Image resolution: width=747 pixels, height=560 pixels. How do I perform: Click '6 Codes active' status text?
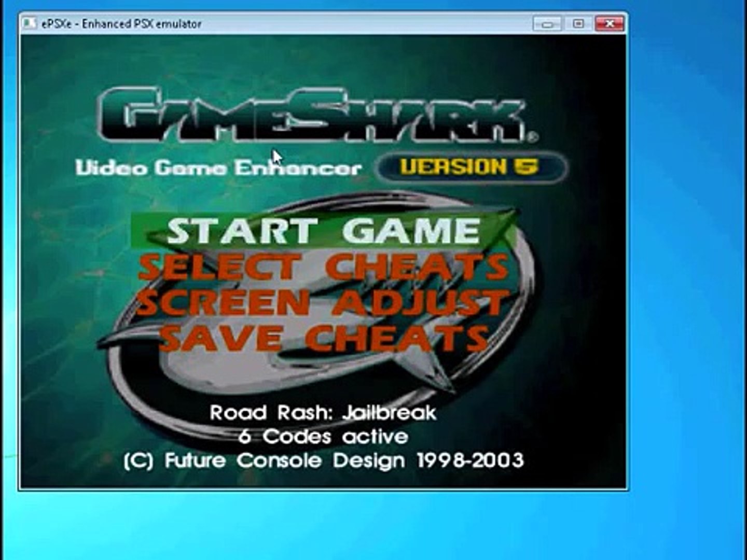[323, 437]
